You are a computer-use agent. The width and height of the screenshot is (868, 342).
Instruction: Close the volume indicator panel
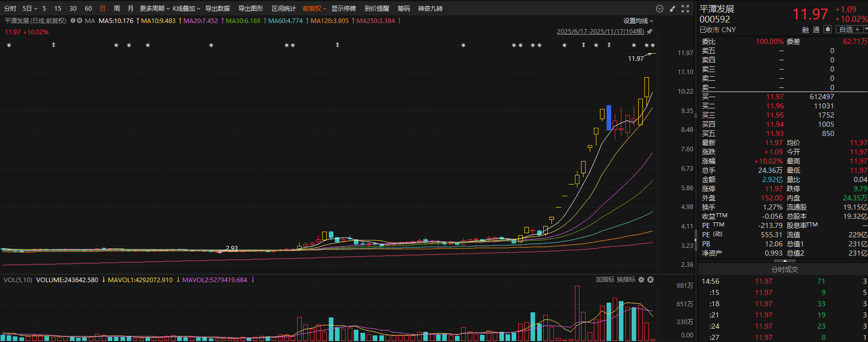click(650, 280)
